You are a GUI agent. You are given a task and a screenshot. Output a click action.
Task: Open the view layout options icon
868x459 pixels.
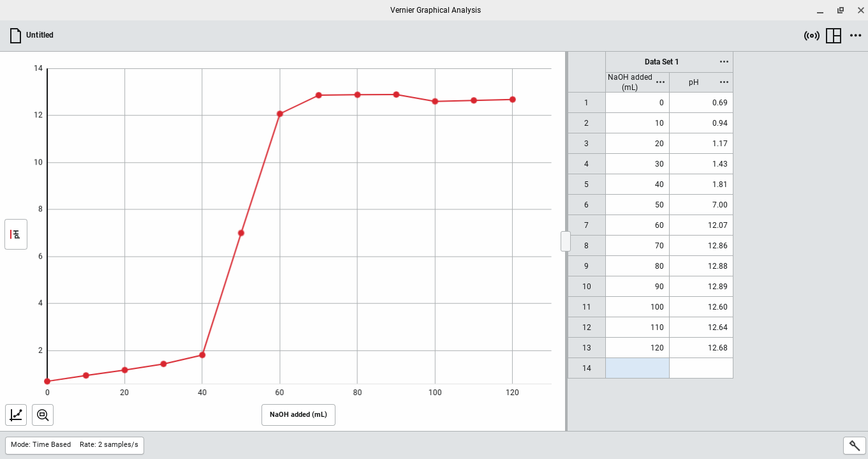834,36
